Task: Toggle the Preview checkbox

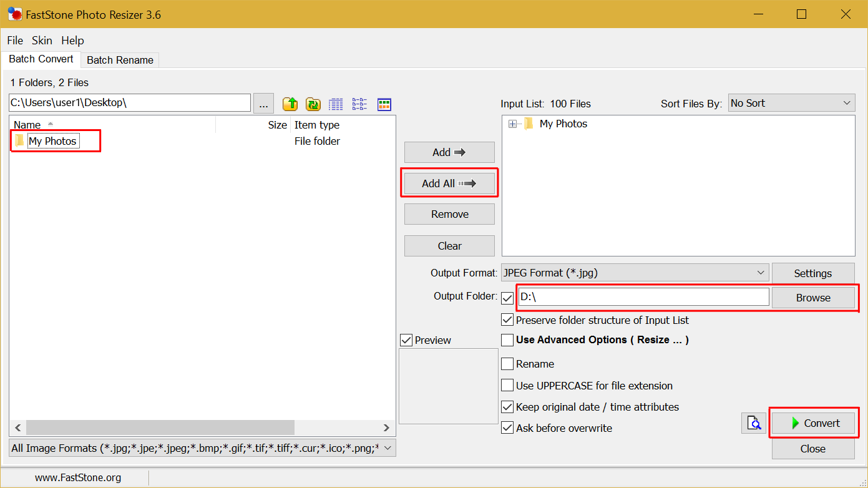Action: click(x=406, y=340)
